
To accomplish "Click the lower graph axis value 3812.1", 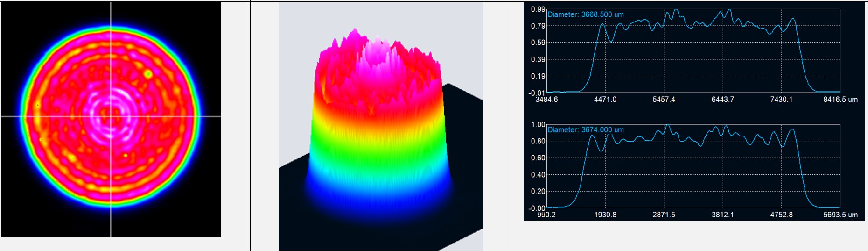I will coord(723,215).
